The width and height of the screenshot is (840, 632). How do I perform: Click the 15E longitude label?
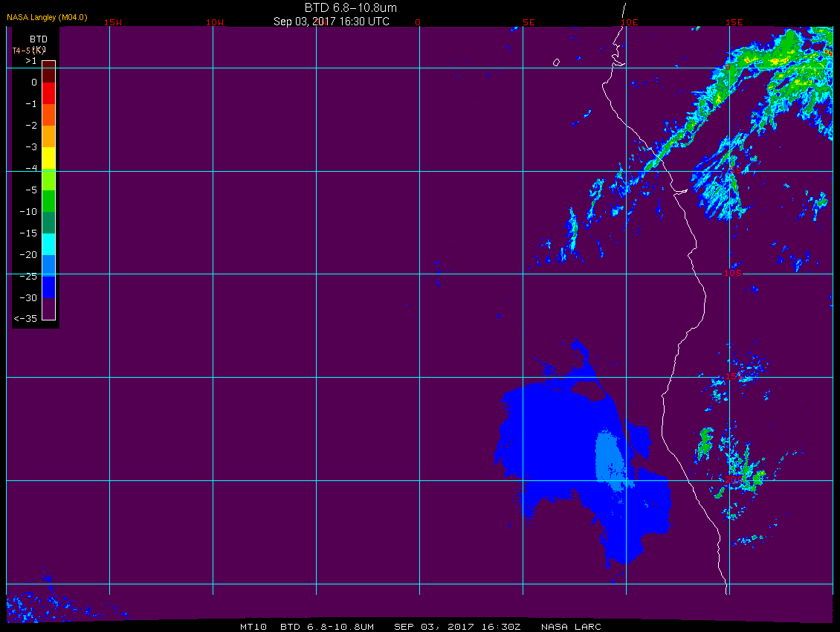(x=734, y=22)
